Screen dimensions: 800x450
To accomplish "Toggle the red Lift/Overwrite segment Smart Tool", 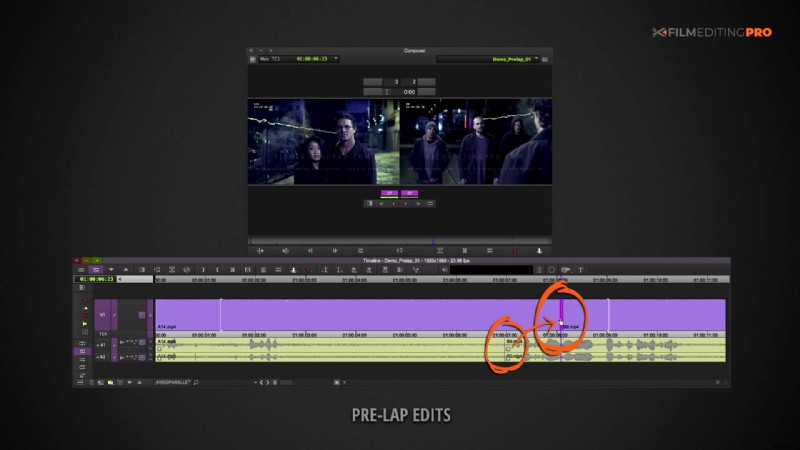I will 85,301.
